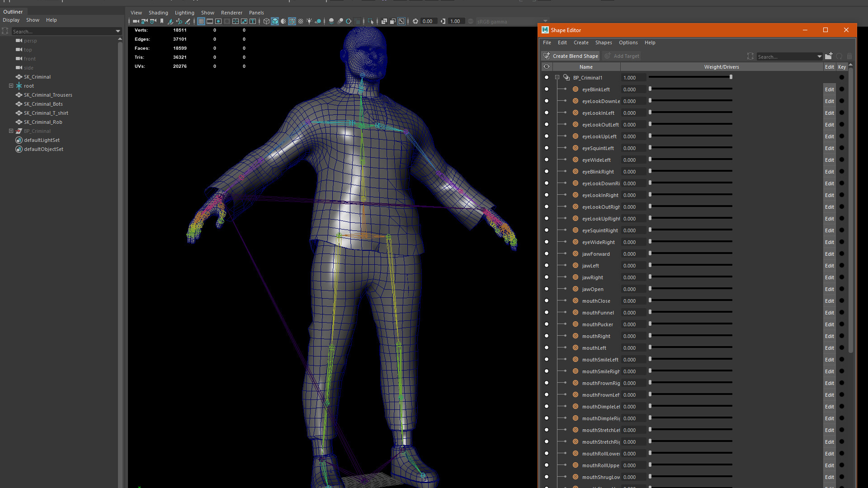Toggle the eyeBlinkLeft visibility dot
Screen dimensions: 868x488
547,89
